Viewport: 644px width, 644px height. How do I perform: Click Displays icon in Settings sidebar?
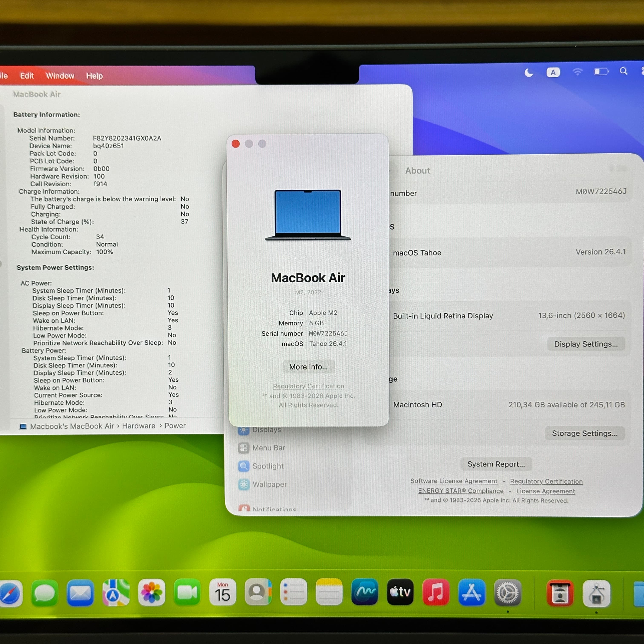(244, 430)
